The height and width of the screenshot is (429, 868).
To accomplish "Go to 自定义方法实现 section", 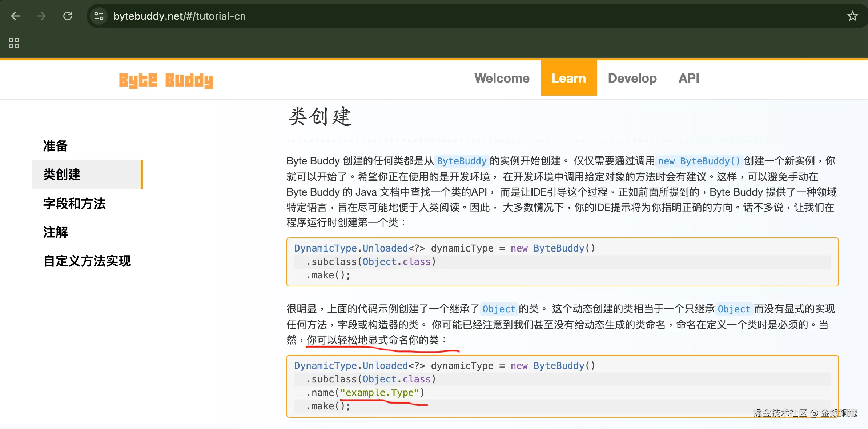I will coord(87,261).
